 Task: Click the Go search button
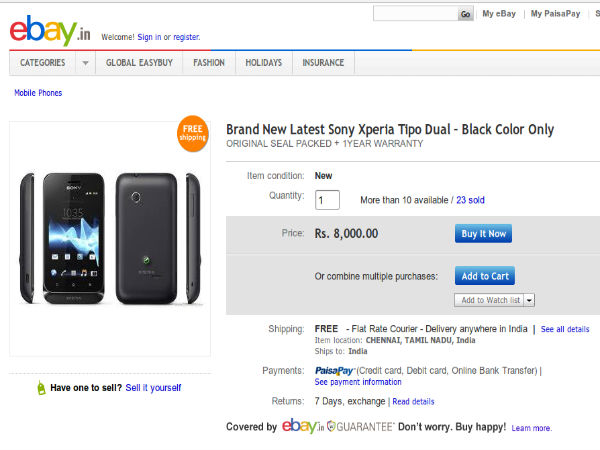coord(465,14)
